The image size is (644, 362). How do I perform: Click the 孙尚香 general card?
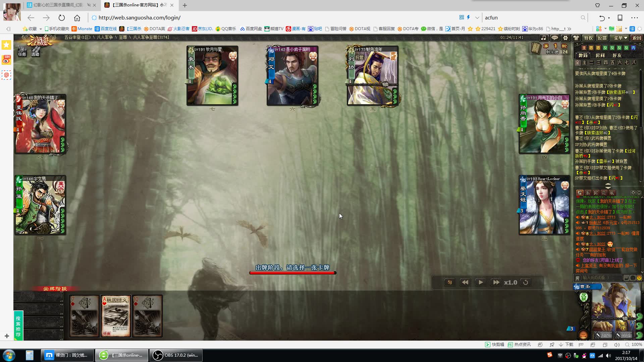pos(544,124)
